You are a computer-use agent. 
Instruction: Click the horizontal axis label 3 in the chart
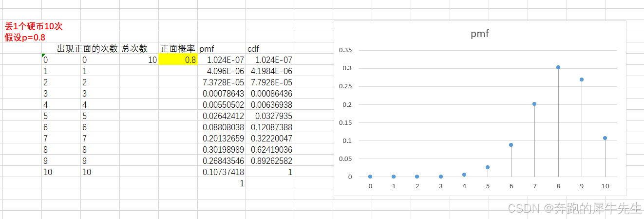(x=441, y=186)
